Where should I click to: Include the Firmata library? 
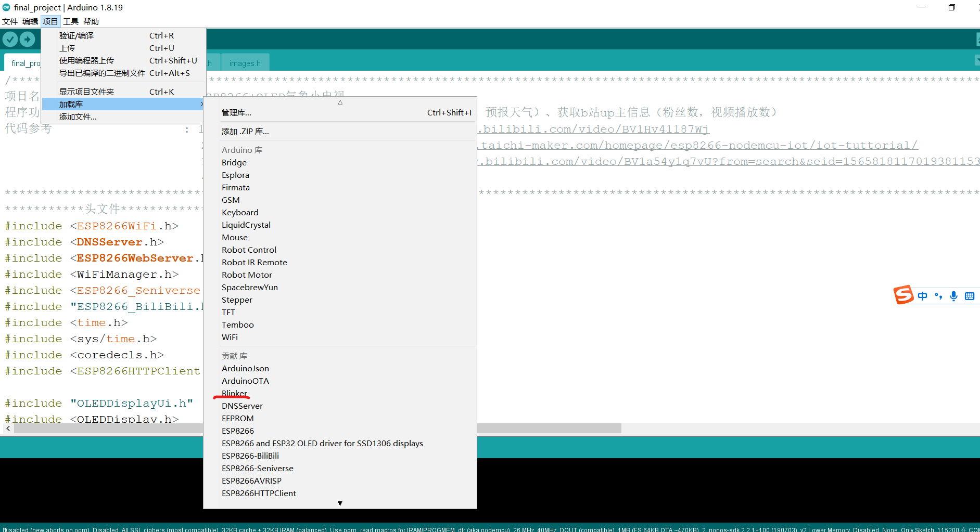[340, 187]
